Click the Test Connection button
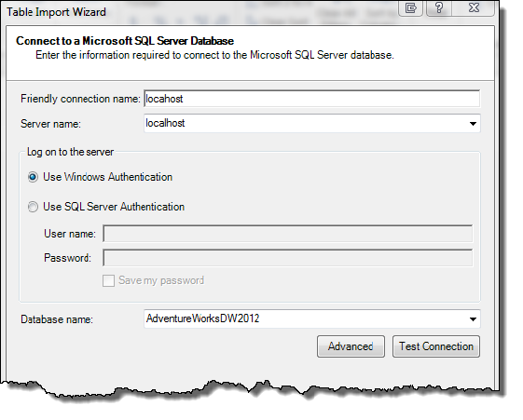Screen dimensions: 523x420 pyautogui.click(x=436, y=346)
